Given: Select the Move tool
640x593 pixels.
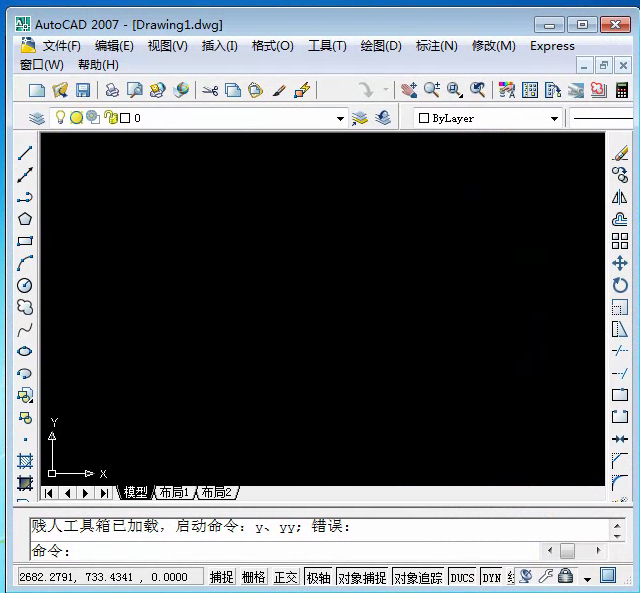Looking at the screenshot, I should tap(620, 263).
